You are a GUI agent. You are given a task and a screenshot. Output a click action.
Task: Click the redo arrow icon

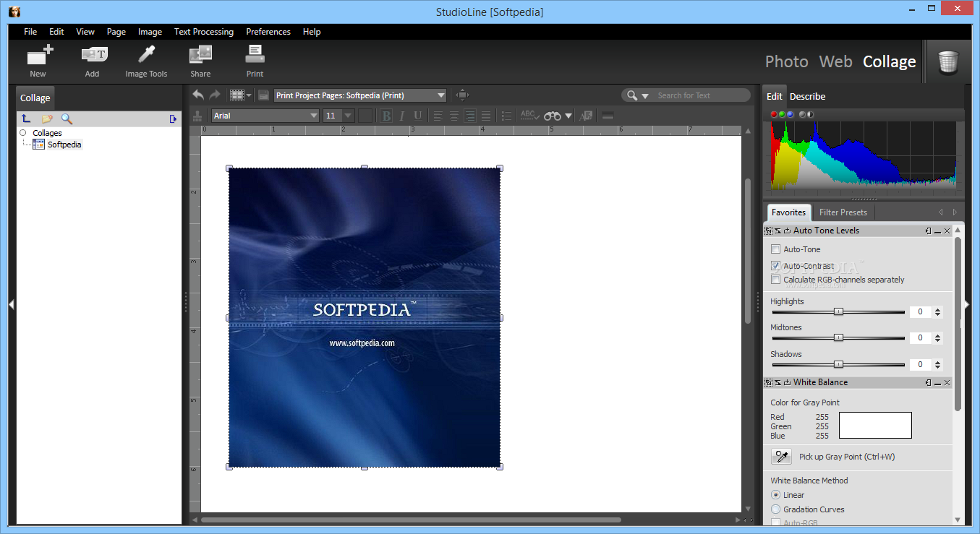[x=215, y=95]
